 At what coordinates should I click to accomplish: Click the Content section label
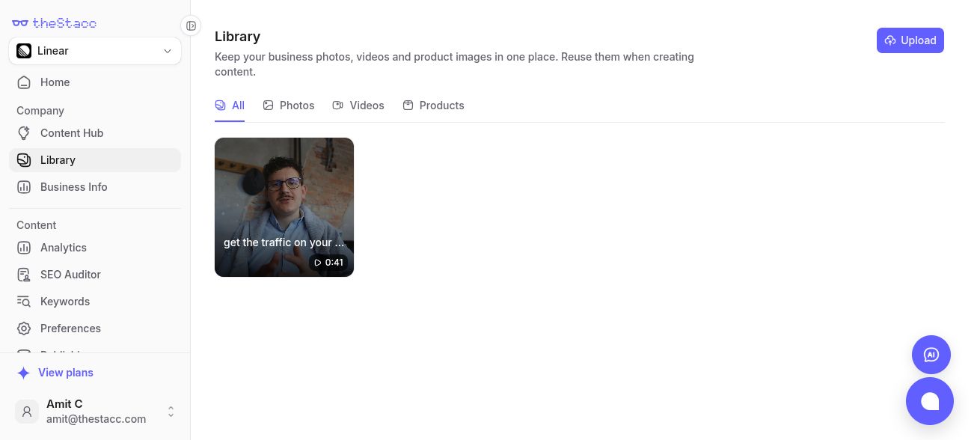37,225
